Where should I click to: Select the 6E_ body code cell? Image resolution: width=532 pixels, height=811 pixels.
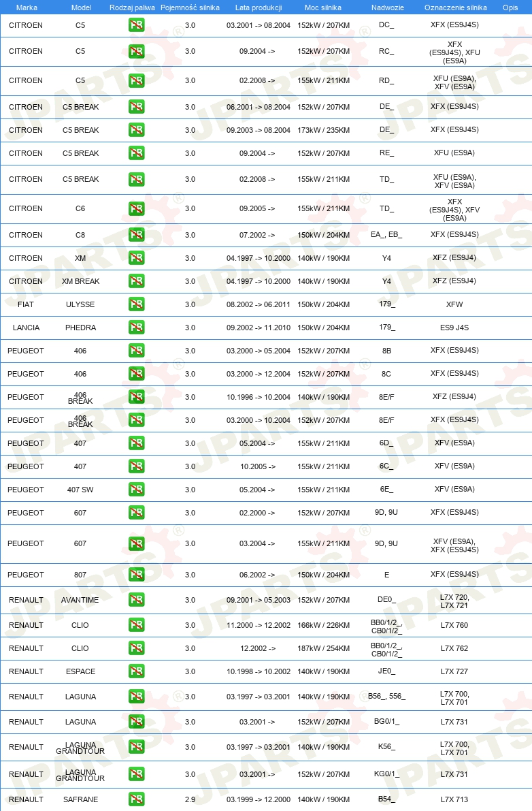point(386,489)
